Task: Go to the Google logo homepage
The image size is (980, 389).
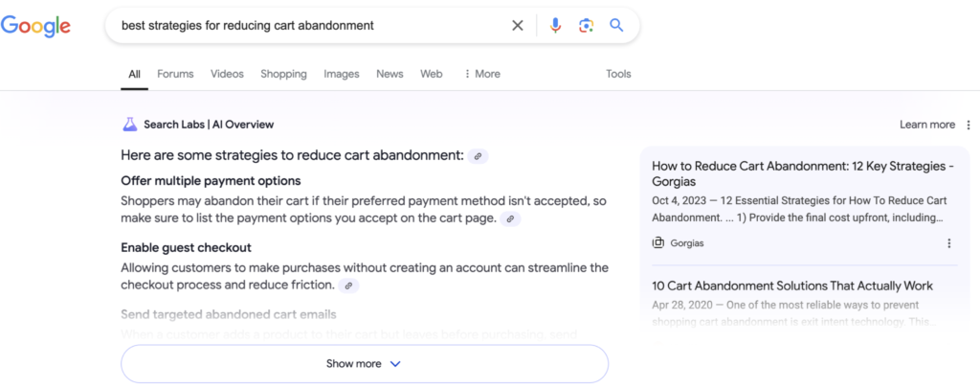Action: tap(35, 26)
